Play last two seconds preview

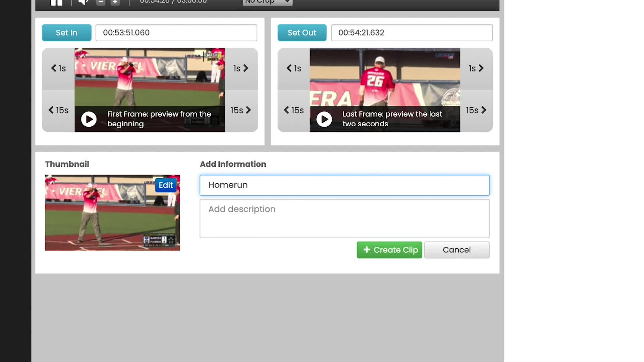click(324, 119)
